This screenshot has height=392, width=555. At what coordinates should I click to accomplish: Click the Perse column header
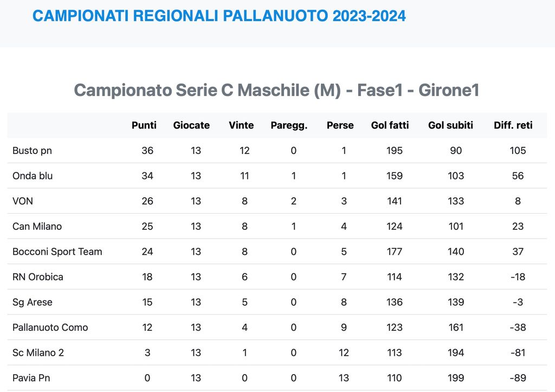[x=340, y=125]
